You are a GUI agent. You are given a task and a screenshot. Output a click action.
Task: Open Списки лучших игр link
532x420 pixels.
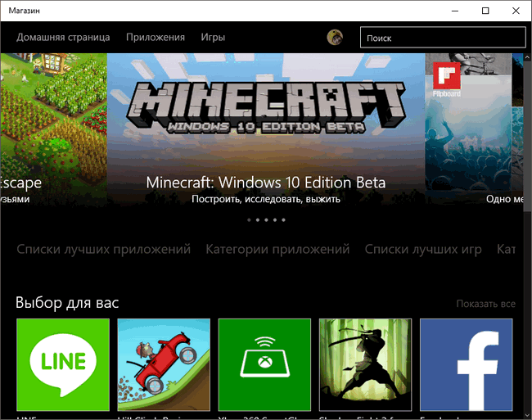(423, 250)
